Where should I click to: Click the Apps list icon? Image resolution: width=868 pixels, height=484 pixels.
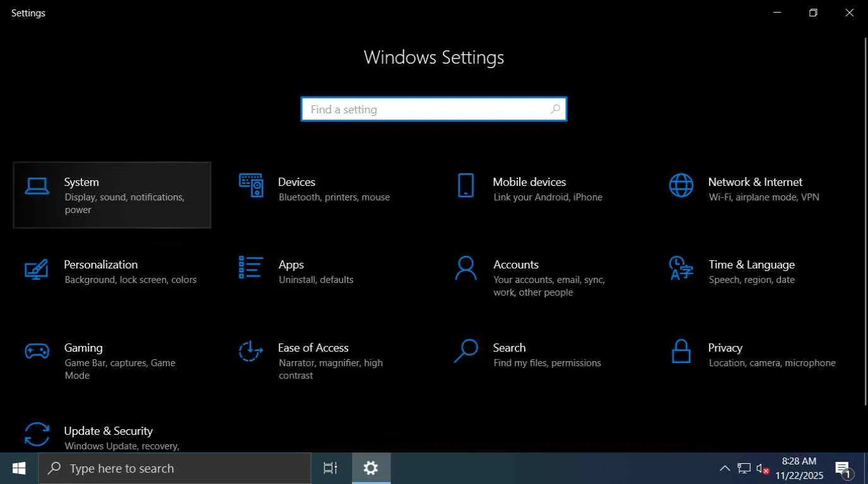coord(251,267)
